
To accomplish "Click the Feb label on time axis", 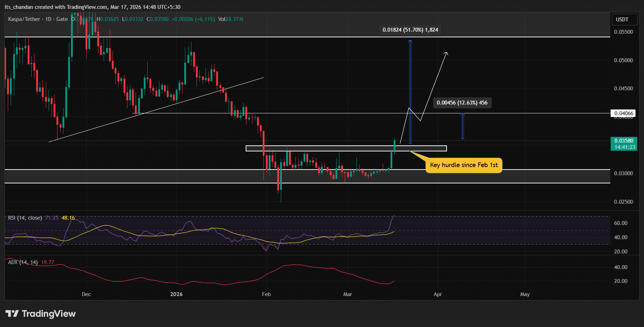I will 266,294.
